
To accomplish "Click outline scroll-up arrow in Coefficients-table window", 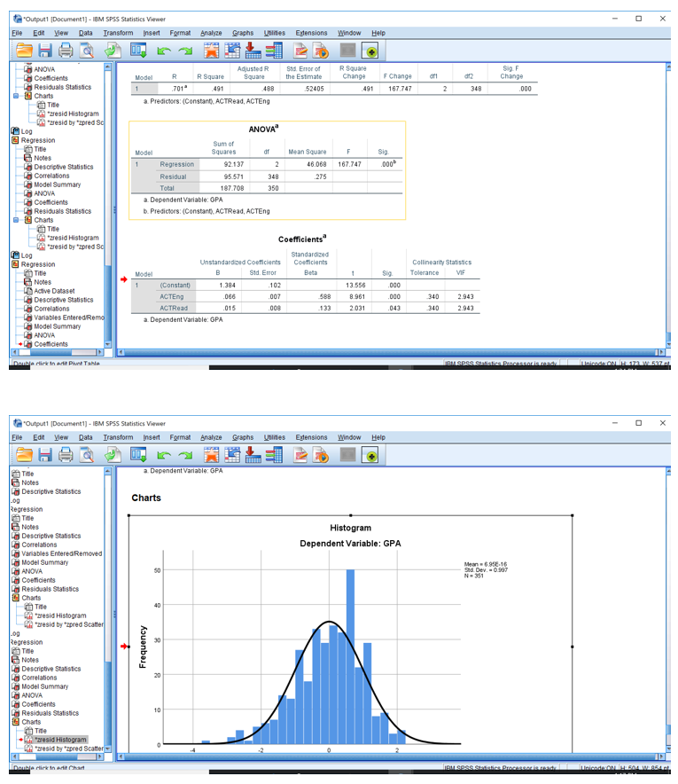I will tap(107, 67).
